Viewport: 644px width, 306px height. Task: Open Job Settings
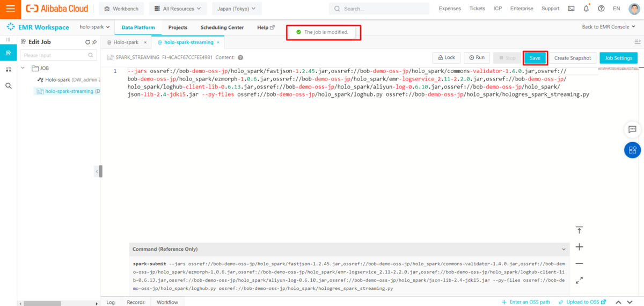tap(618, 58)
